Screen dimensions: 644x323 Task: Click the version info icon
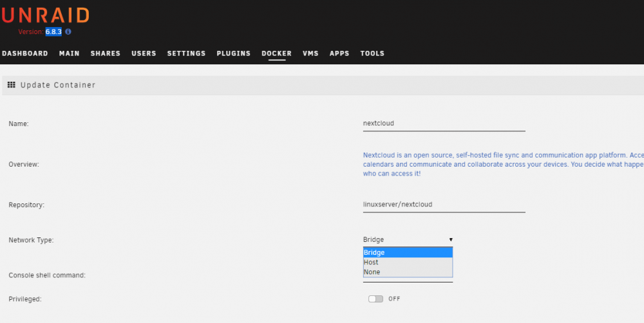(x=68, y=32)
